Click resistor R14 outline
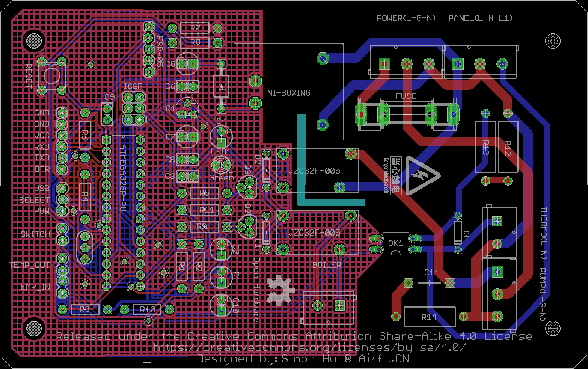Image resolution: width=588 pixels, height=369 pixels. [430, 317]
